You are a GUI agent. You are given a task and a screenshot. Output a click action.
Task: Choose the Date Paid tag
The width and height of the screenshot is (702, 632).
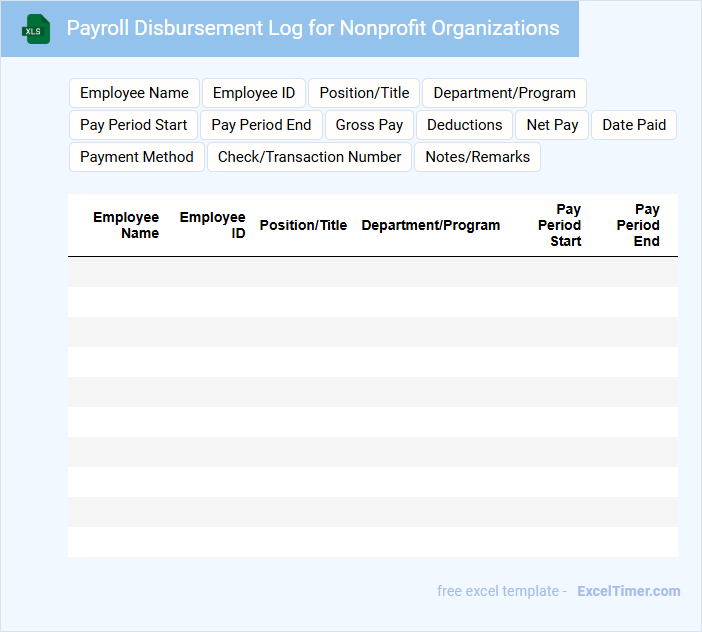coord(634,125)
